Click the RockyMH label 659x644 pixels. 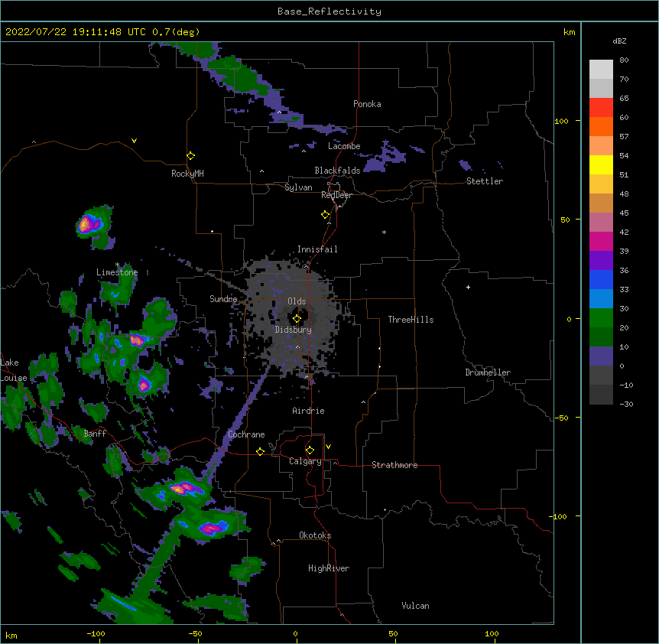point(187,174)
